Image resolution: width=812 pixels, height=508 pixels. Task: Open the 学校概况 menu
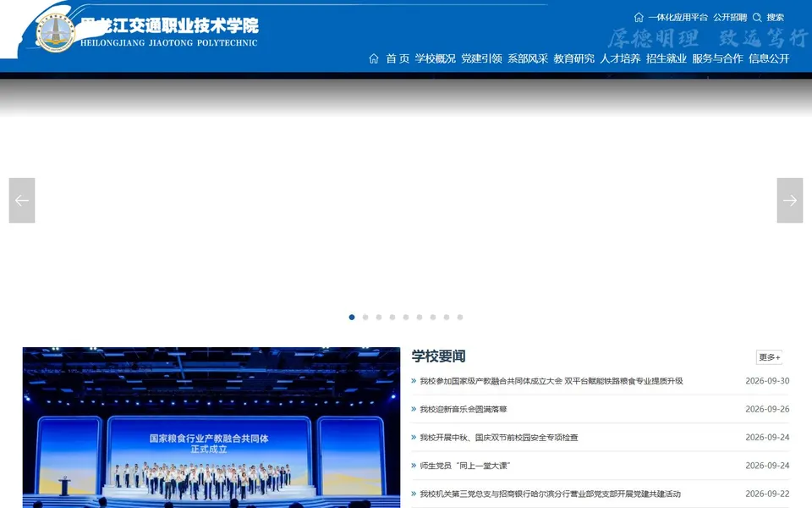click(435, 58)
